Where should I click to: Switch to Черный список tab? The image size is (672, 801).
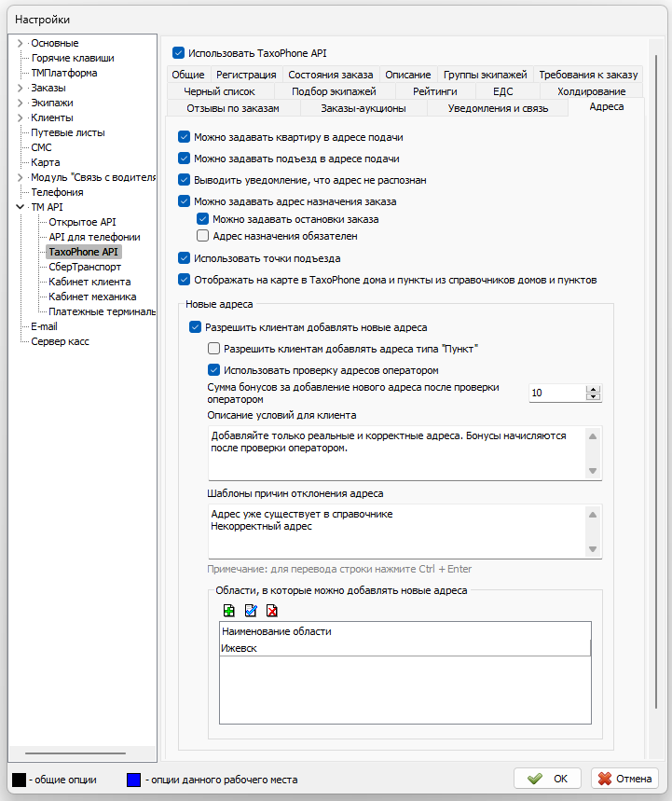pos(220,91)
